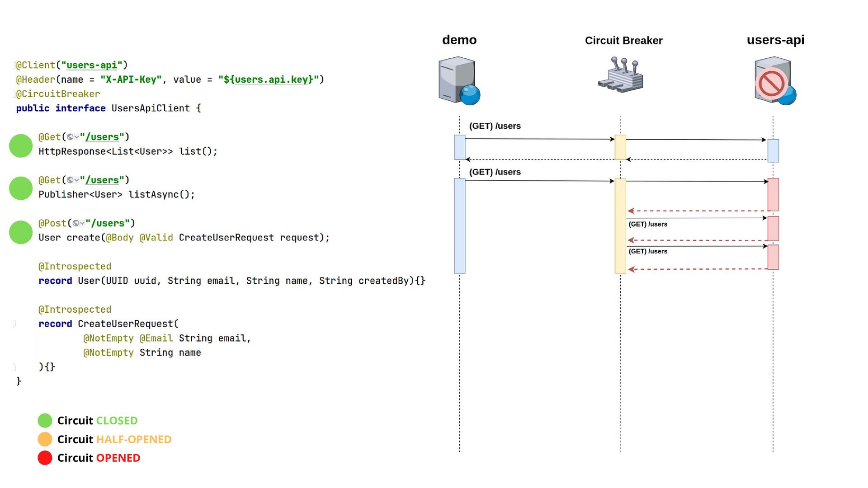Screen dimensions: 868x488
Task: Click the User create(...) method line
Action: pyautogui.click(x=184, y=238)
